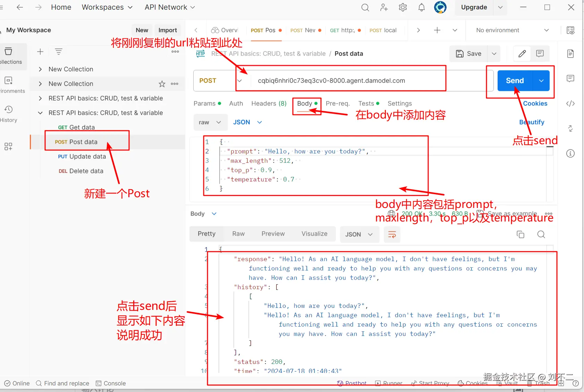Open the notifications bell
Screen dimensions: 584x392
421,7
